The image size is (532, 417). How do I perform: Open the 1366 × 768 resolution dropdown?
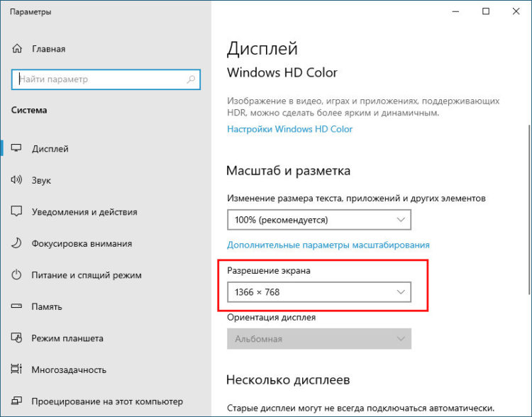318,292
